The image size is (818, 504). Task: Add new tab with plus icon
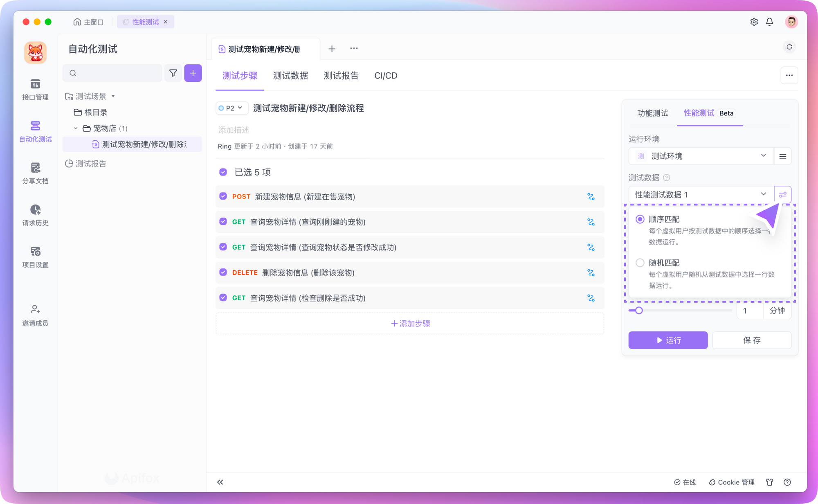click(x=332, y=49)
